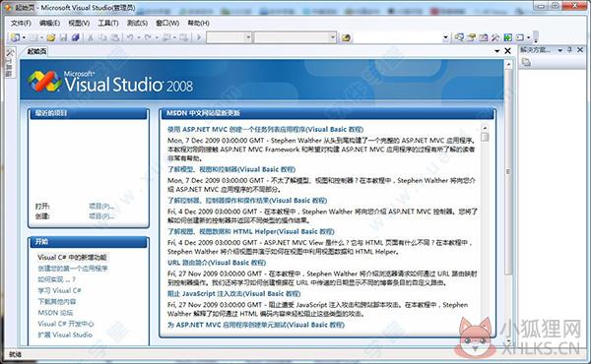Click the Start Debugging play icon

coord(199,37)
